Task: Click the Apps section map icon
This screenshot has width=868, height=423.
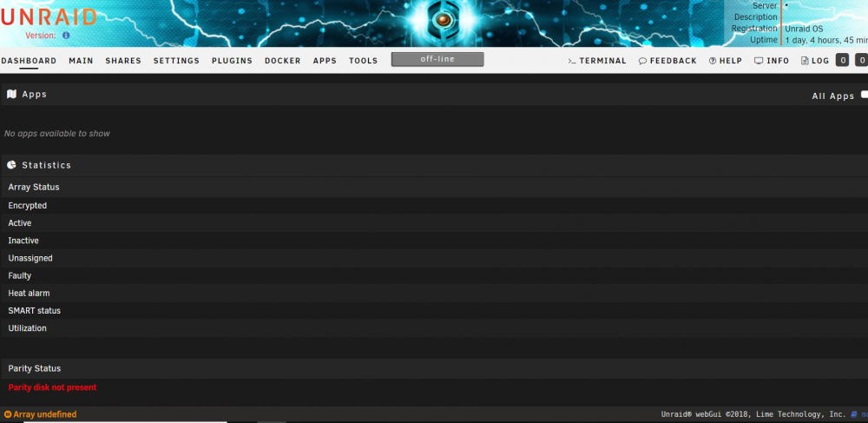Action: [11, 94]
